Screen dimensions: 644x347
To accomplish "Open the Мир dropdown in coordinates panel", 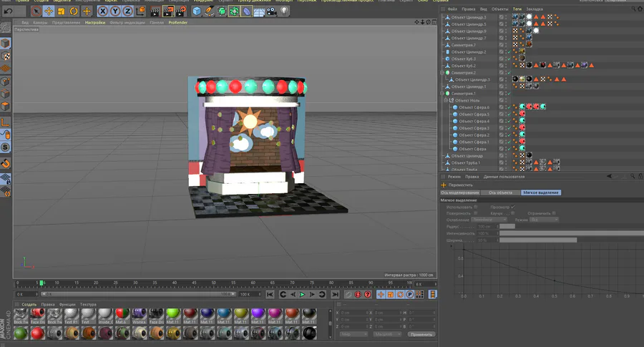I will [353, 334].
